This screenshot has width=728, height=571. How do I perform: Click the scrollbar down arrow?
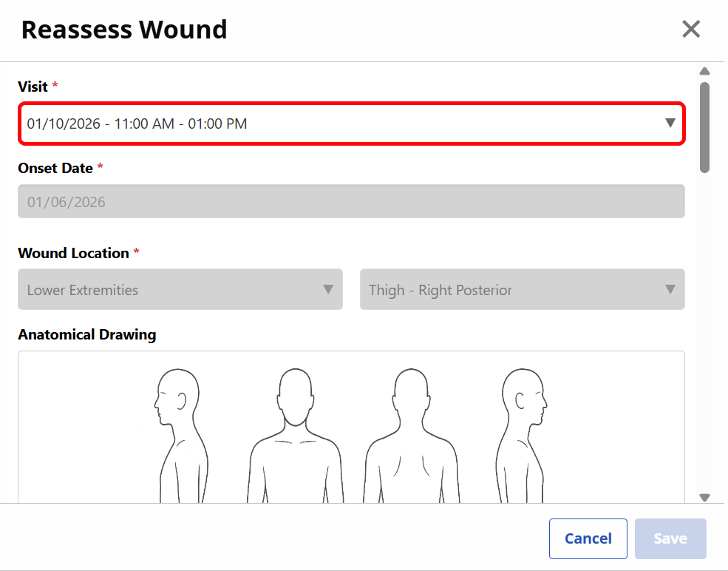(704, 498)
